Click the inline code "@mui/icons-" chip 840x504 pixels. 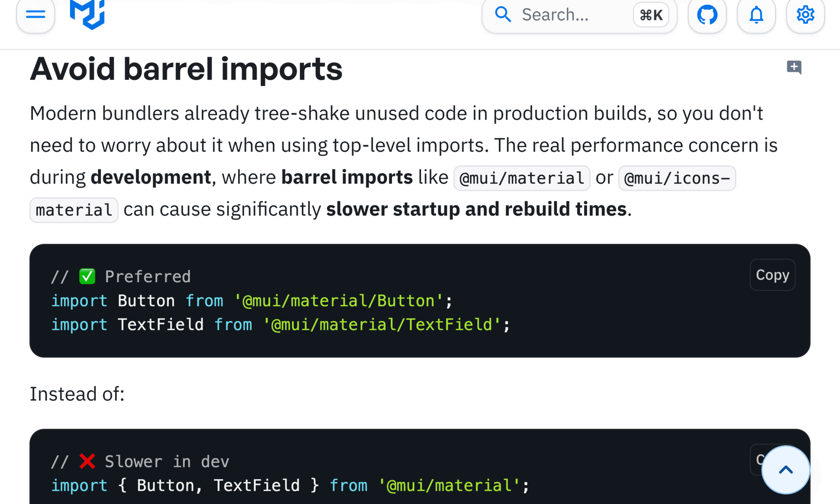(x=677, y=178)
